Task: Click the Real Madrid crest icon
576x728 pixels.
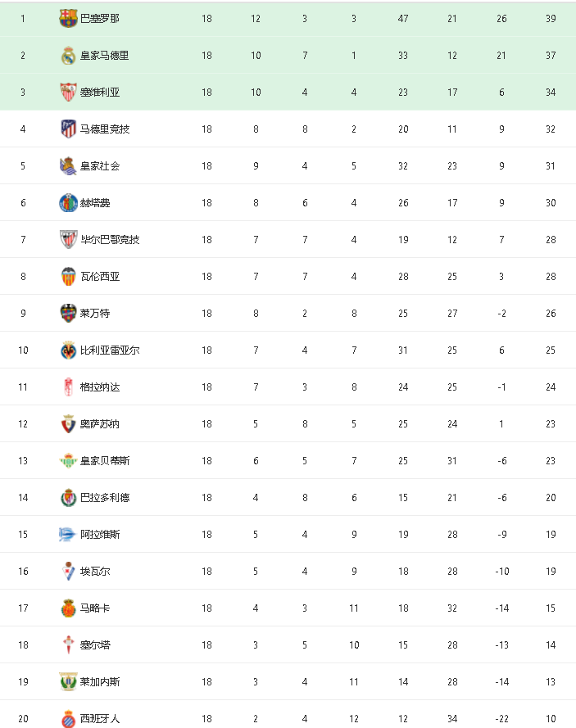Action: click(x=68, y=56)
